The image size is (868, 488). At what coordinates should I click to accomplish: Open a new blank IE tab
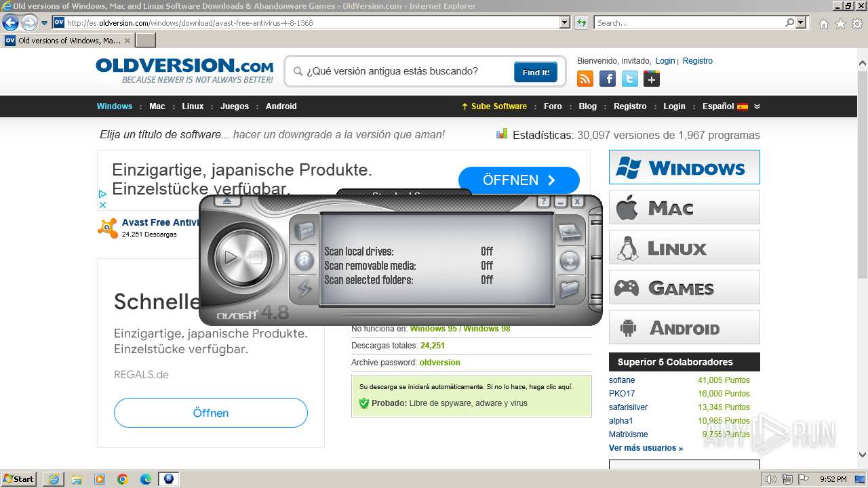pos(146,41)
